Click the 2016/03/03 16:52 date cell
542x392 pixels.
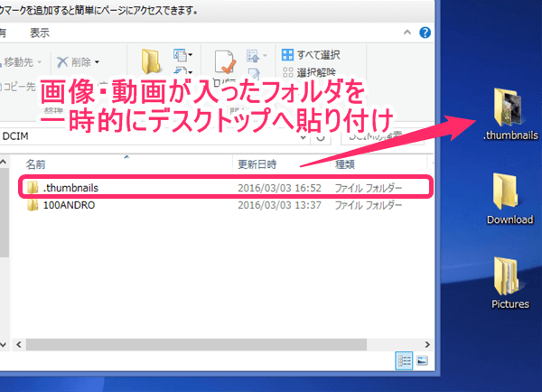pos(279,188)
